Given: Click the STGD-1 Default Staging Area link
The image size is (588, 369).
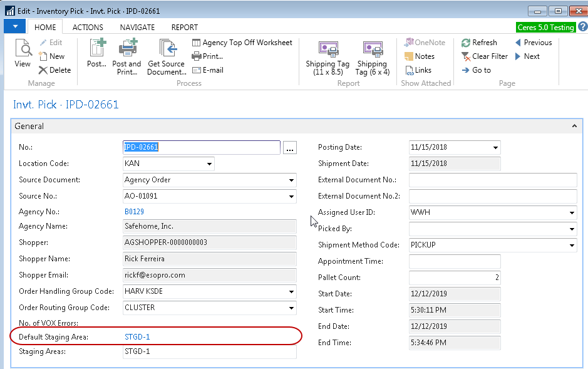Looking at the screenshot, I should pyautogui.click(x=137, y=337).
